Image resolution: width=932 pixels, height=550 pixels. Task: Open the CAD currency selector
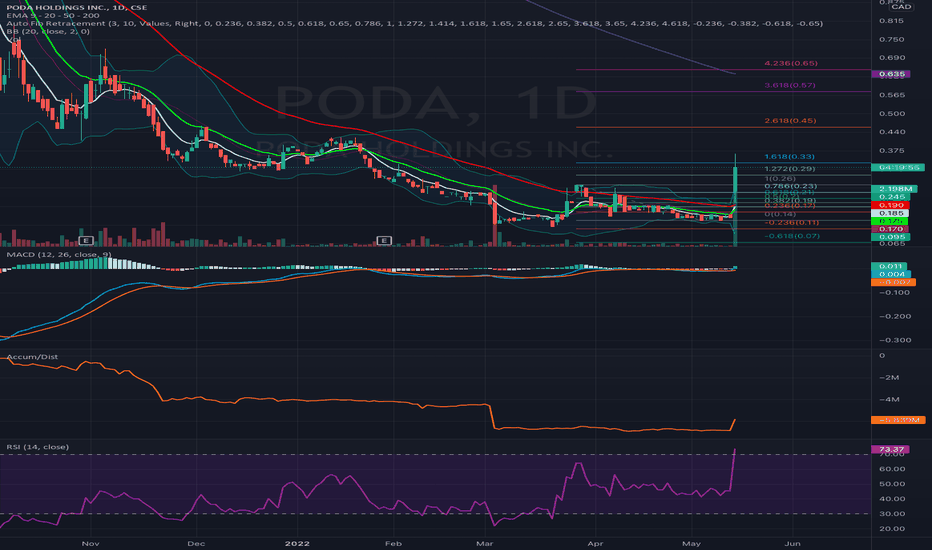pos(901,7)
